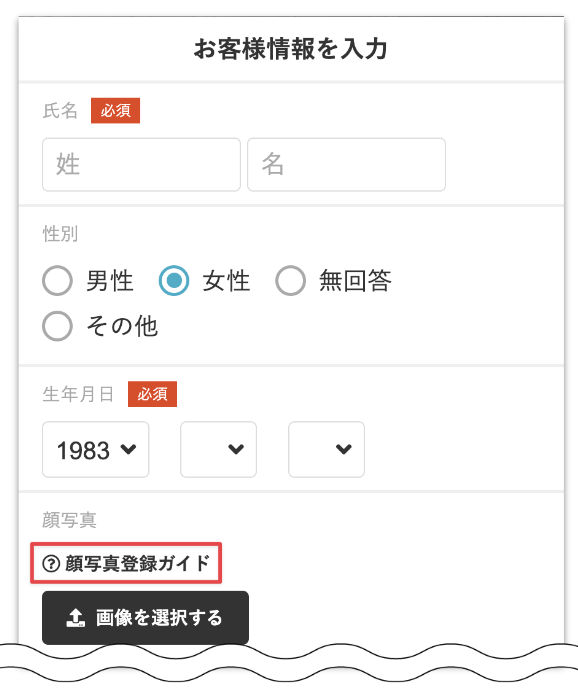Viewport: 578px width, 690px height.
Task: Click the year dropdown chevron arrow
Action: 129,449
